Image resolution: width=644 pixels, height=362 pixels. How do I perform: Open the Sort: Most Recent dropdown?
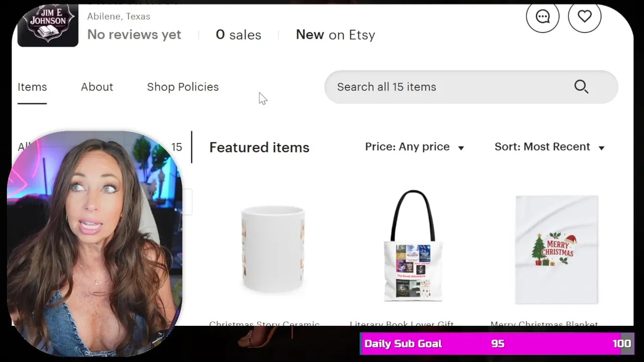(549, 147)
